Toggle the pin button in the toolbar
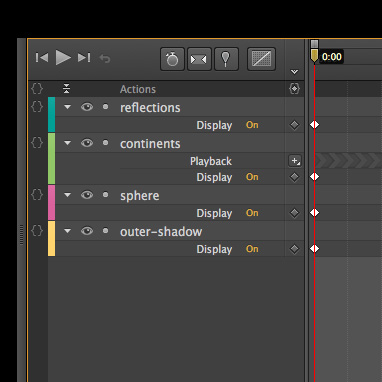Screen dimensions: 382x382 (226, 59)
